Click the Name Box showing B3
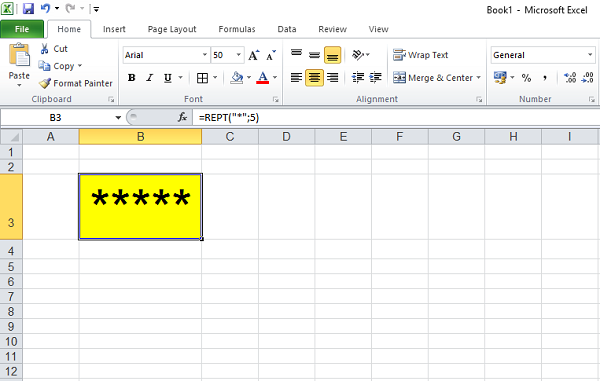 tap(55, 118)
